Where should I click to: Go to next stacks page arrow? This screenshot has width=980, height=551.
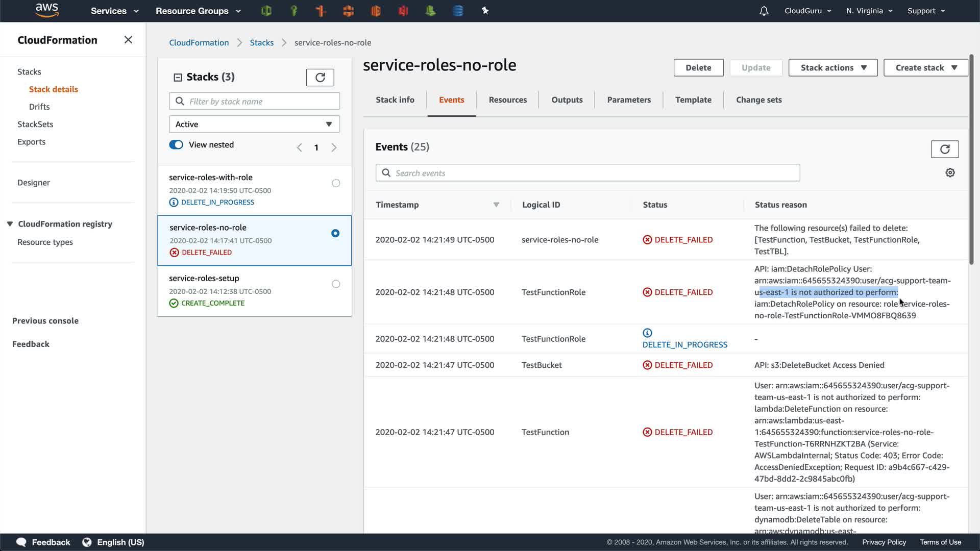click(334, 148)
